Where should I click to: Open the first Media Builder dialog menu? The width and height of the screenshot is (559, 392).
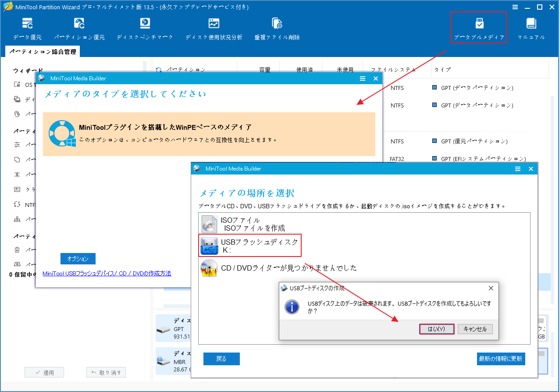[362, 78]
